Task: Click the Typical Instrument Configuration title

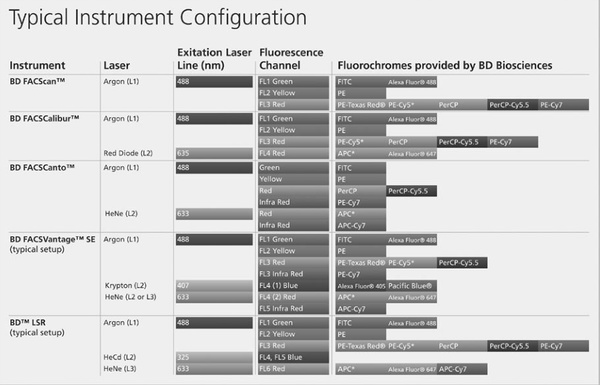Action: point(158,18)
